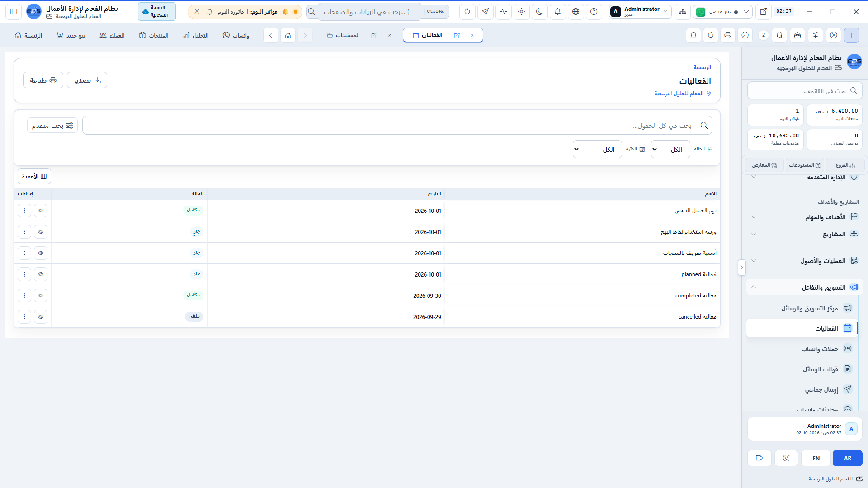The image size is (868, 488).
Task: Open row actions menu for يوم العميل الذهبي
Action: tap(24, 211)
